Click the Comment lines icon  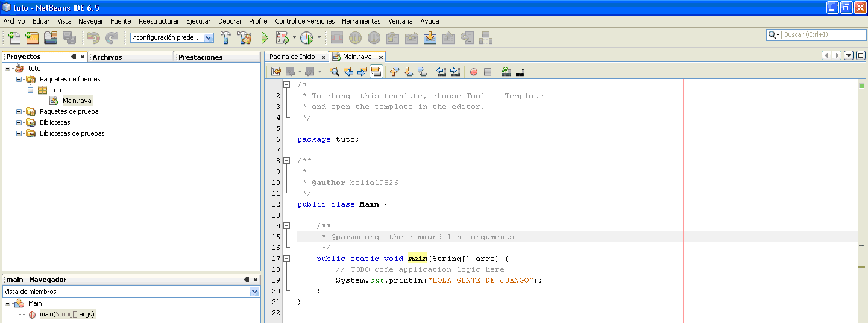click(506, 72)
